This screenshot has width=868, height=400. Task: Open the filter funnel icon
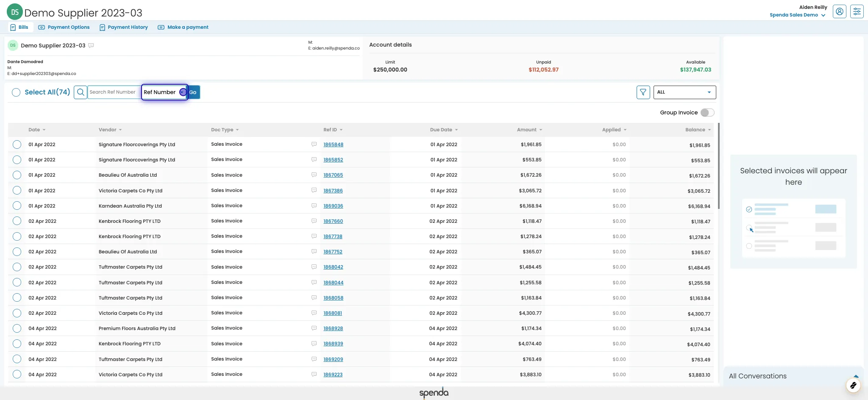[643, 92]
